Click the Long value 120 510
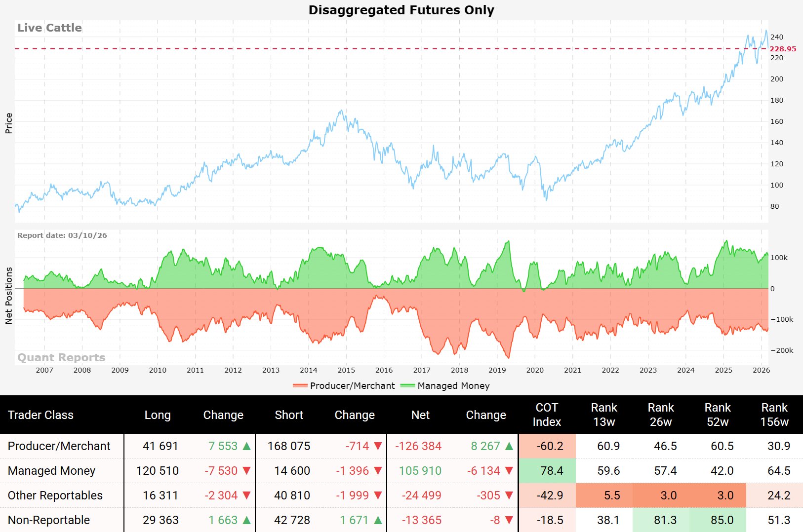This screenshot has height=532, width=803. 158,471
